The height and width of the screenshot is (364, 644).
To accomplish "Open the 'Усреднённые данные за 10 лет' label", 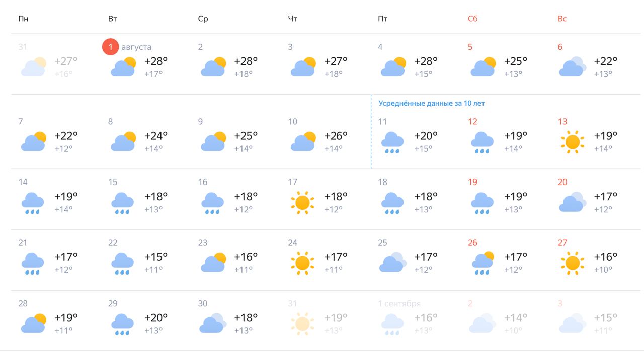I will tap(432, 103).
